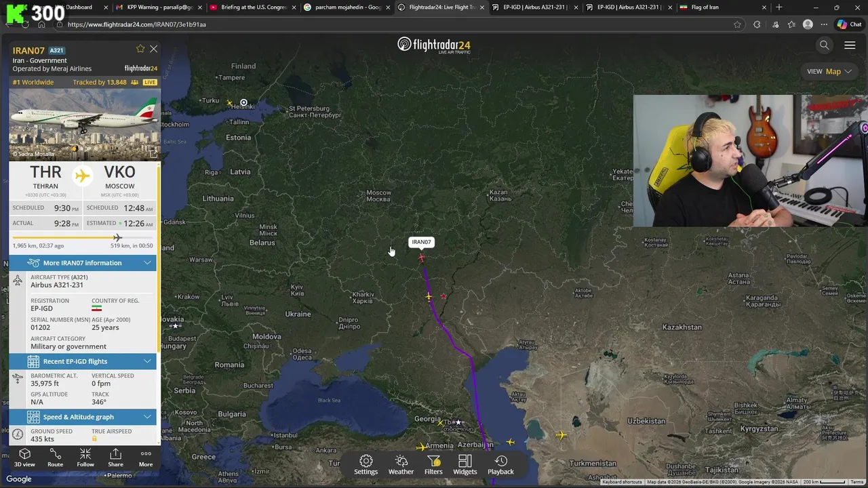Select the yellow aircraft near Helsinki
The height and width of the screenshot is (488, 868).
[229, 103]
